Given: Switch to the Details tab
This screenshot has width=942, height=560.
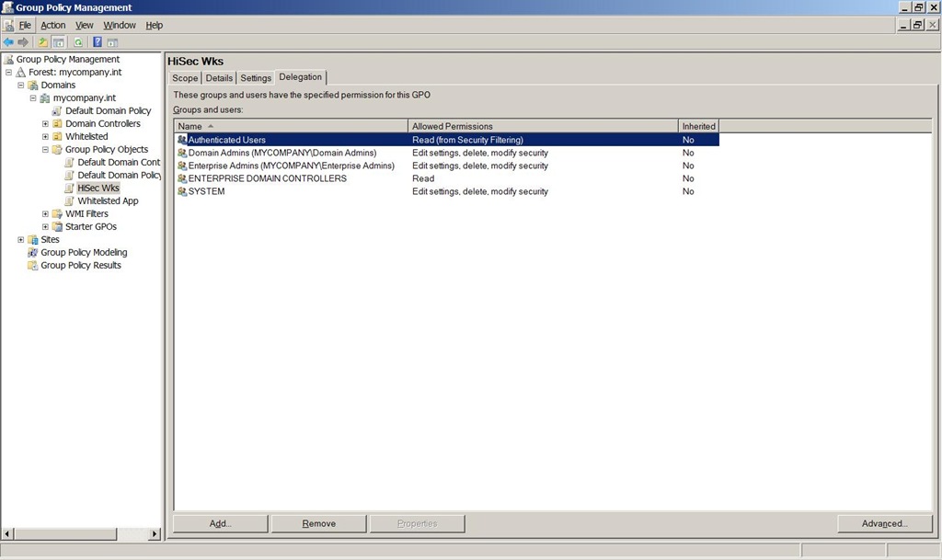Looking at the screenshot, I should (219, 78).
